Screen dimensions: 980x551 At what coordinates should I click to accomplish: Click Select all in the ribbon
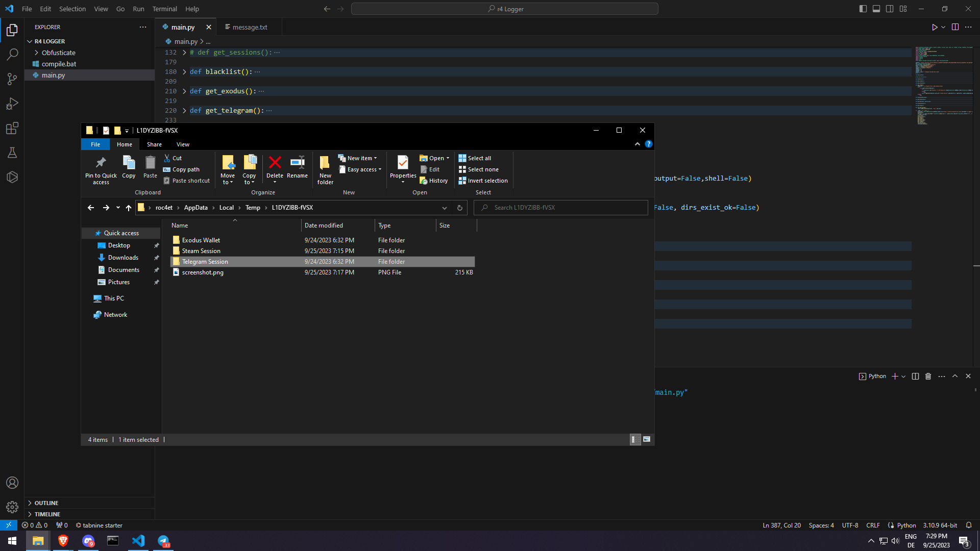[x=475, y=158]
